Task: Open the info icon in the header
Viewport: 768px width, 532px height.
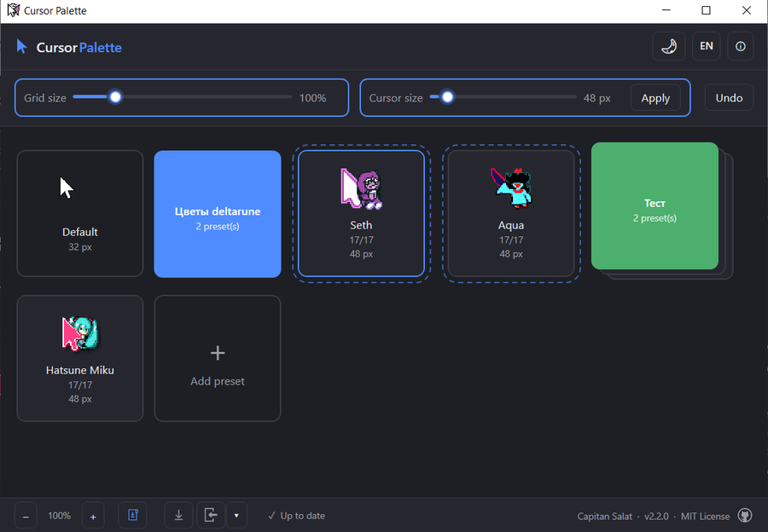Action: coord(740,46)
